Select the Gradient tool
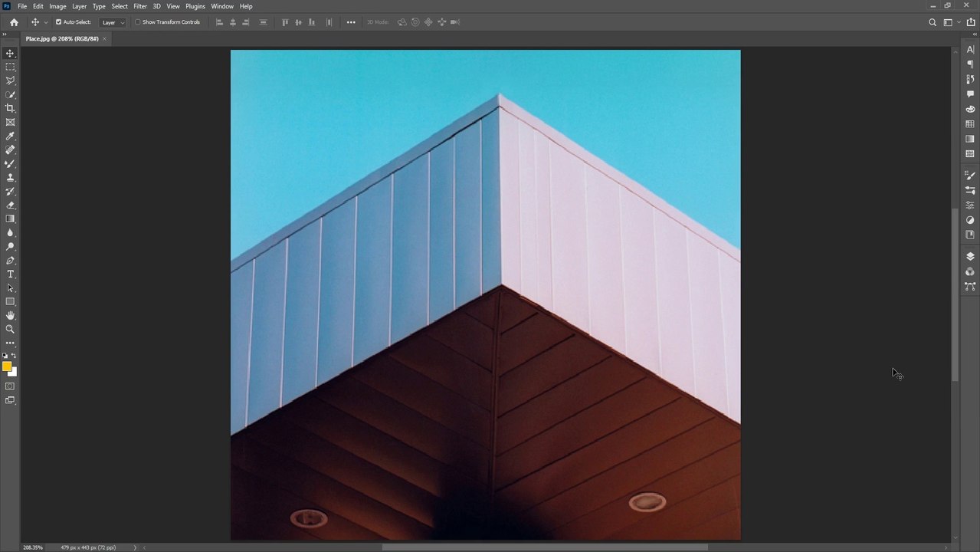Screen dimensions: 980x552 point(10,219)
